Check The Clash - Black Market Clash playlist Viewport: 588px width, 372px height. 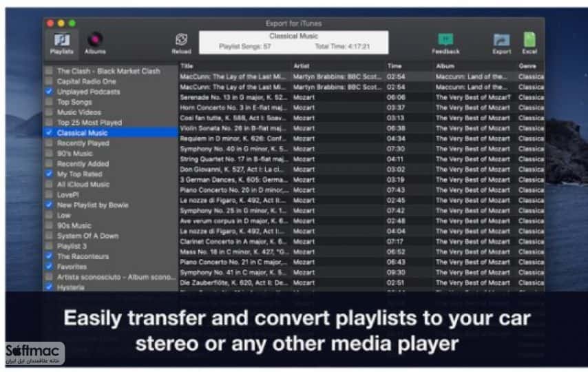click(49, 71)
